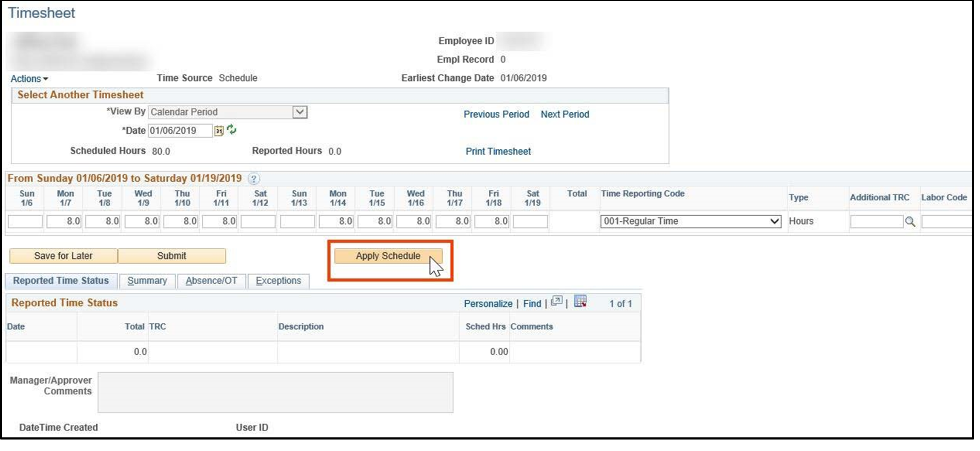The height and width of the screenshot is (451, 980).
Task: Open the Absence/OT tab
Action: 212,281
